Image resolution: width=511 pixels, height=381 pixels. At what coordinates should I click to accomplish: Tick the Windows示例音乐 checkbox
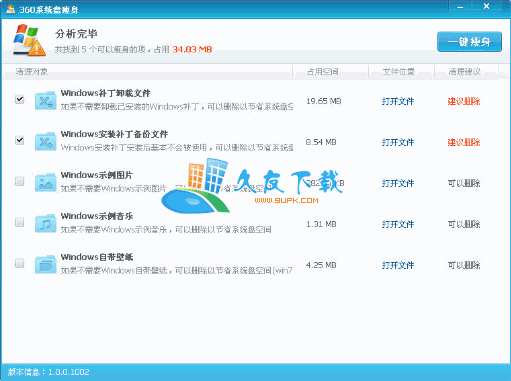(x=20, y=222)
